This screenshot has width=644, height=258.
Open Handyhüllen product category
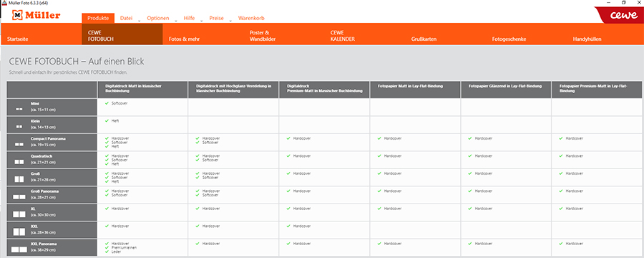pos(587,39)
